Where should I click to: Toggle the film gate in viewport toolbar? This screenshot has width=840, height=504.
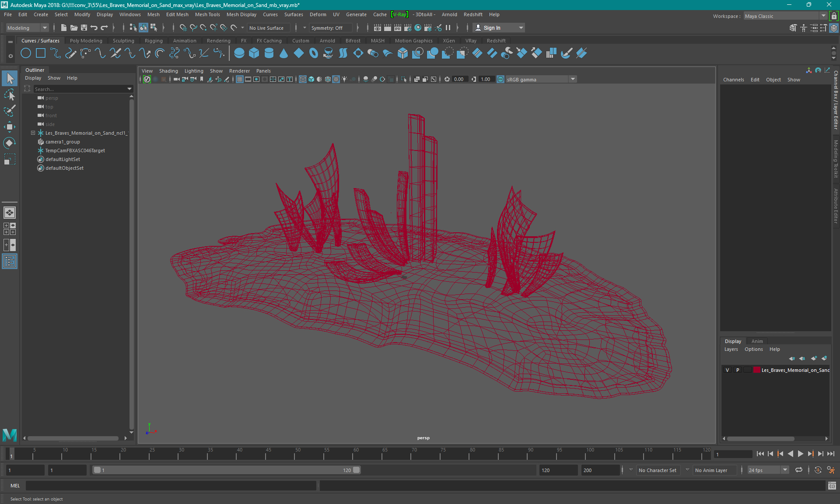[x=248, y=79]
